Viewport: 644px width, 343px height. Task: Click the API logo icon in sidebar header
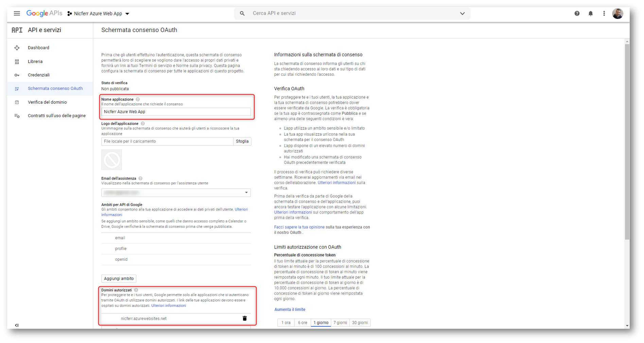(17, 30)
